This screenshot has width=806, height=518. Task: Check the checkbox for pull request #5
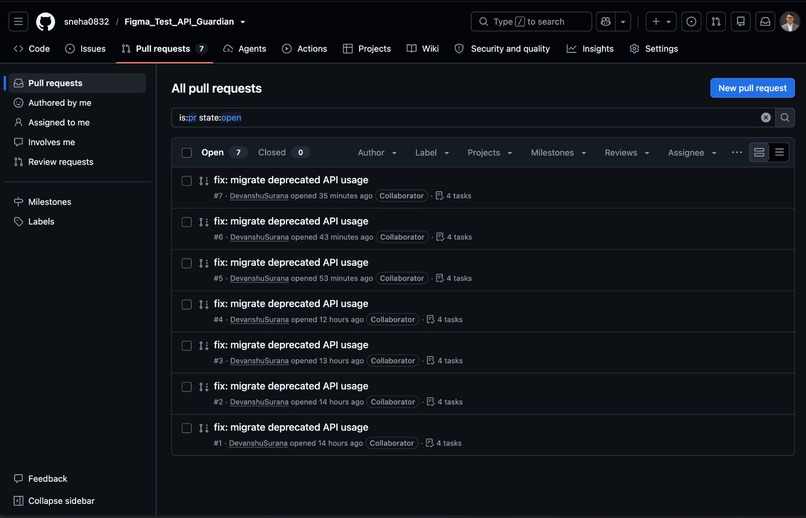[187, 263]
